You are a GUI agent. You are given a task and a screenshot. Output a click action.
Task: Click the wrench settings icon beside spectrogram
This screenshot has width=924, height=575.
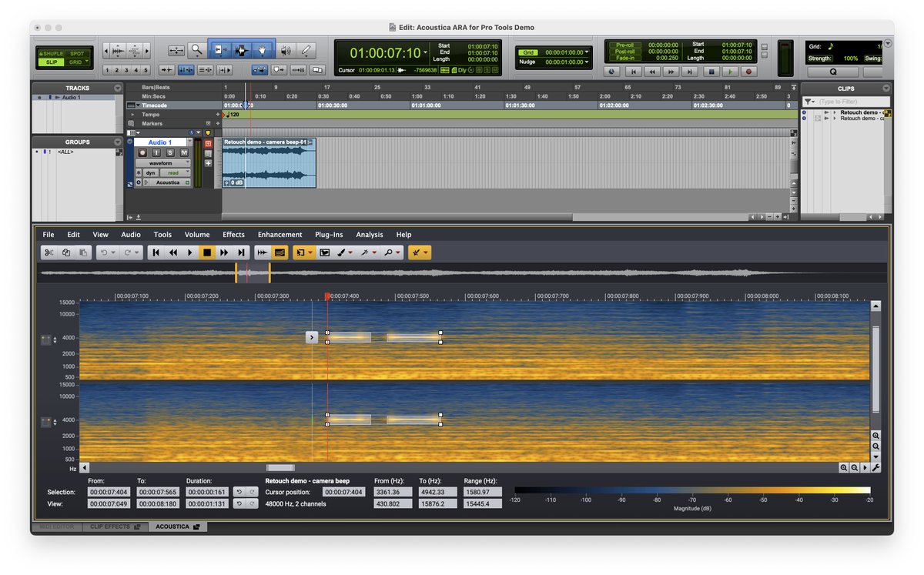[875, 467]
